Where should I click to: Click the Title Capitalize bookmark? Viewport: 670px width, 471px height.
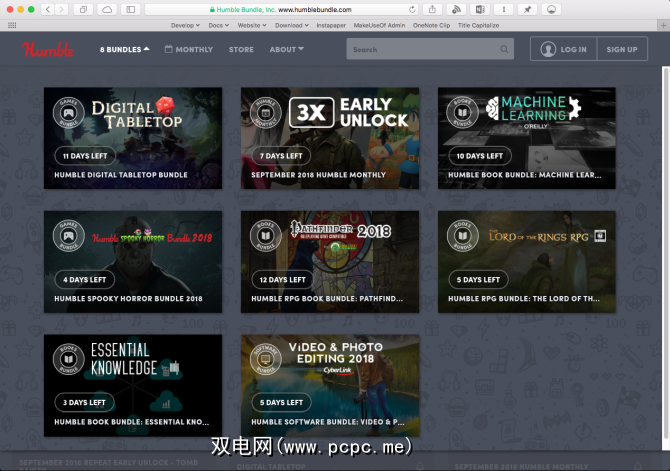[478, 25]
